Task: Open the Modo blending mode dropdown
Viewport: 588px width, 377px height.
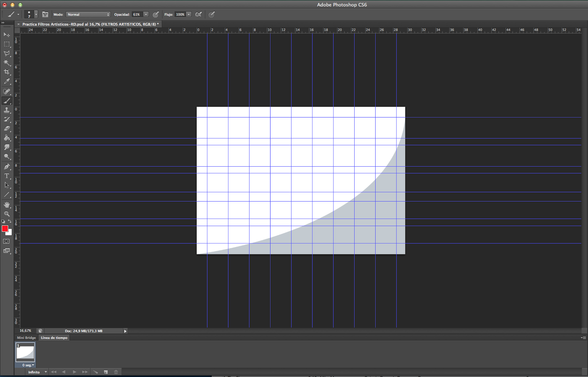Action: click(88, 14)
